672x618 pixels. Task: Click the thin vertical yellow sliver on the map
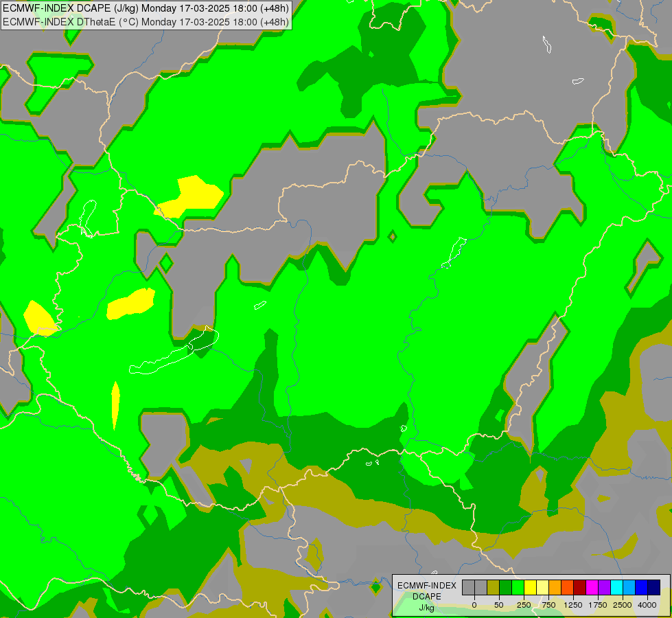pyautogui.click(x=115, y=405)
